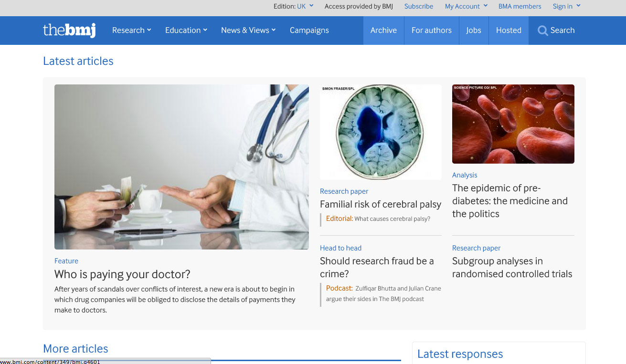
Task: Click the red blood cells thumbnail
Action: (x=513, y=124)
